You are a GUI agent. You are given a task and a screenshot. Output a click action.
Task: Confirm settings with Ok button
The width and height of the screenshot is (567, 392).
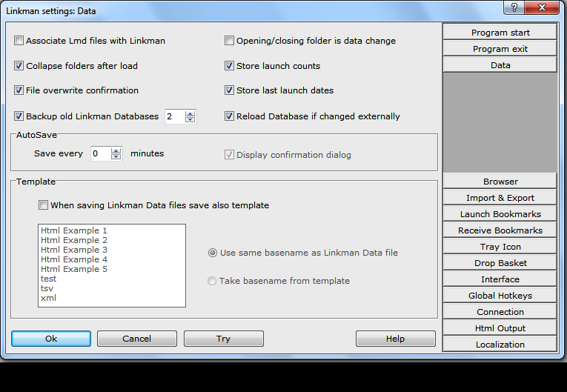(51, 339)
